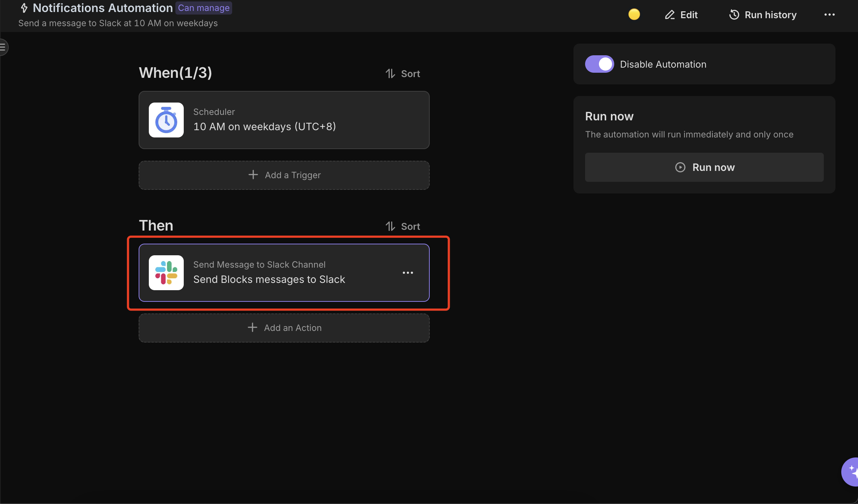Toggle the Disable Automation switch
858x504 pixels.
599,64
